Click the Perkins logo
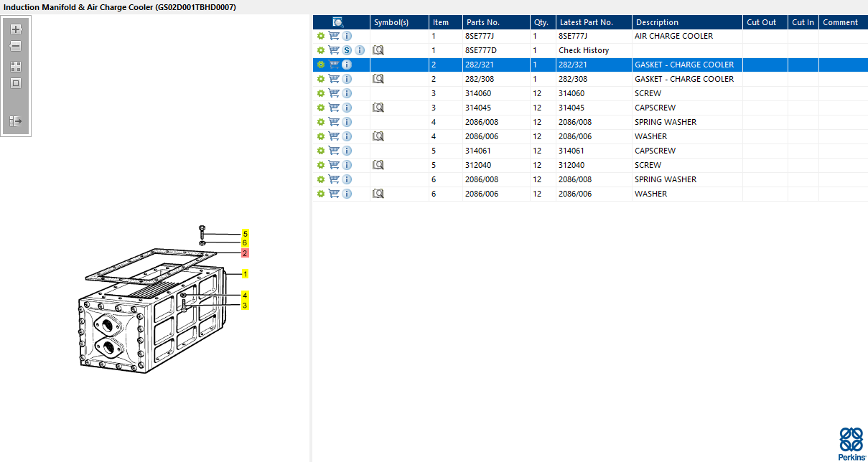The image size is (868, 462). click(851, 443)
